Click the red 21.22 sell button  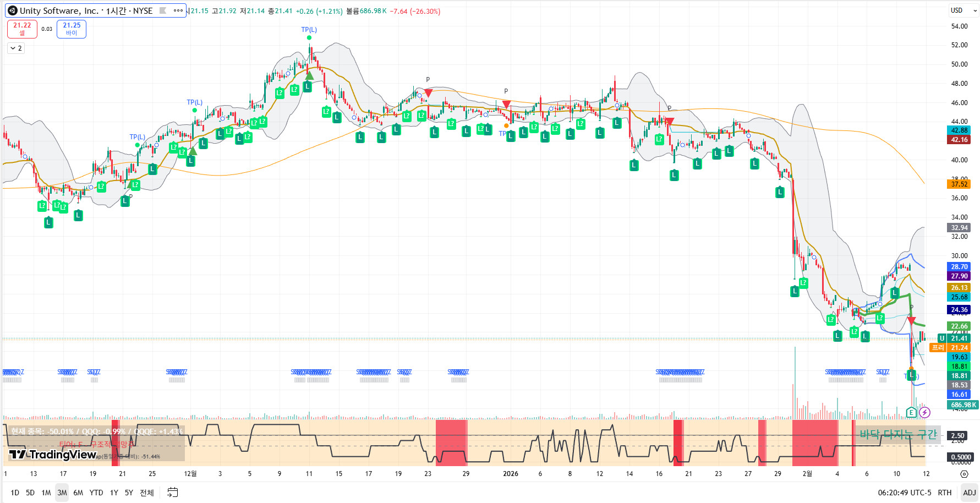point(22,29)
